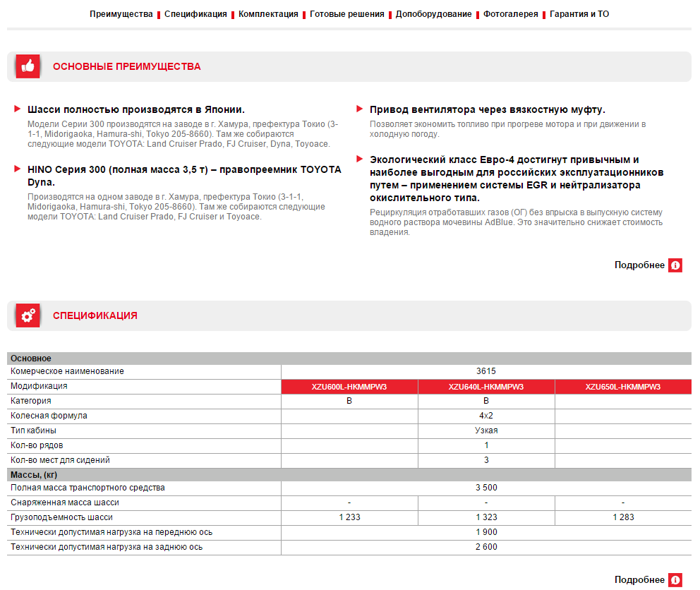
Task: Click the info icon below the specification table
Action: (x=675, y=580)
